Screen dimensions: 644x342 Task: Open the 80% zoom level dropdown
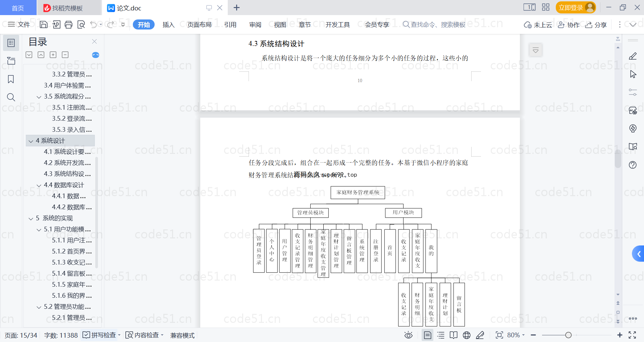(516, 335)
